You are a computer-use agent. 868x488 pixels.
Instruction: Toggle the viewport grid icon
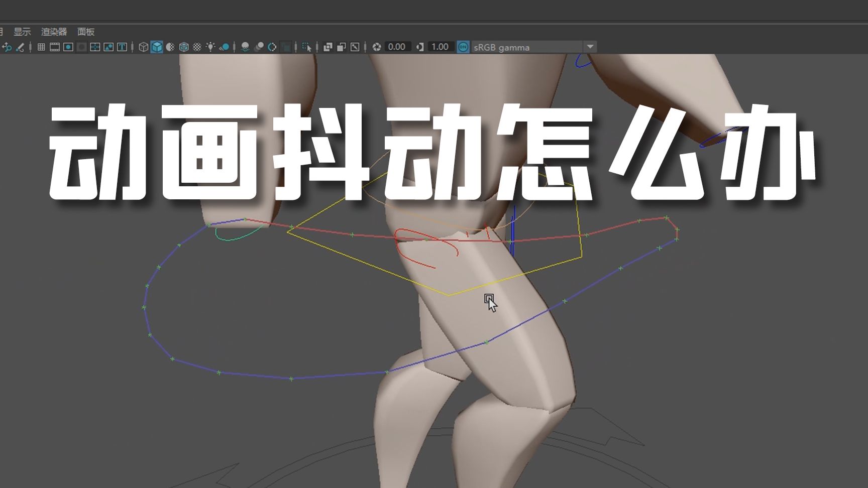click(x=41, y=47)
